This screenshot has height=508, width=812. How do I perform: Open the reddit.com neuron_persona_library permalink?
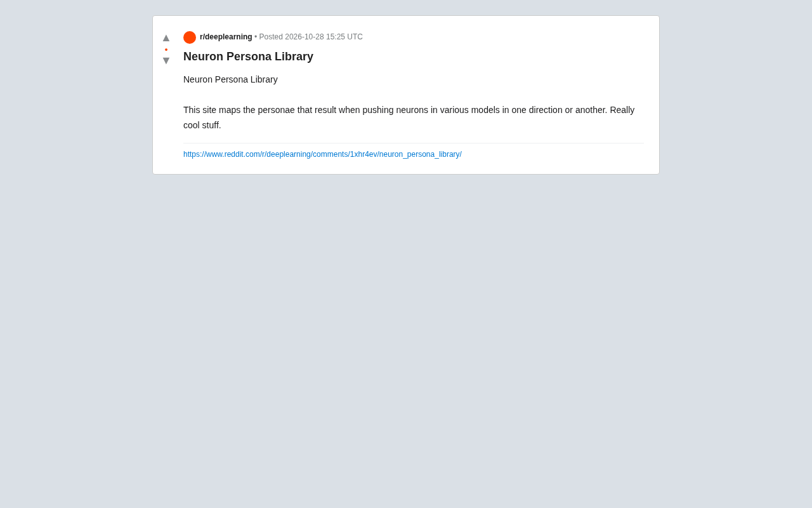click(322, 154)
